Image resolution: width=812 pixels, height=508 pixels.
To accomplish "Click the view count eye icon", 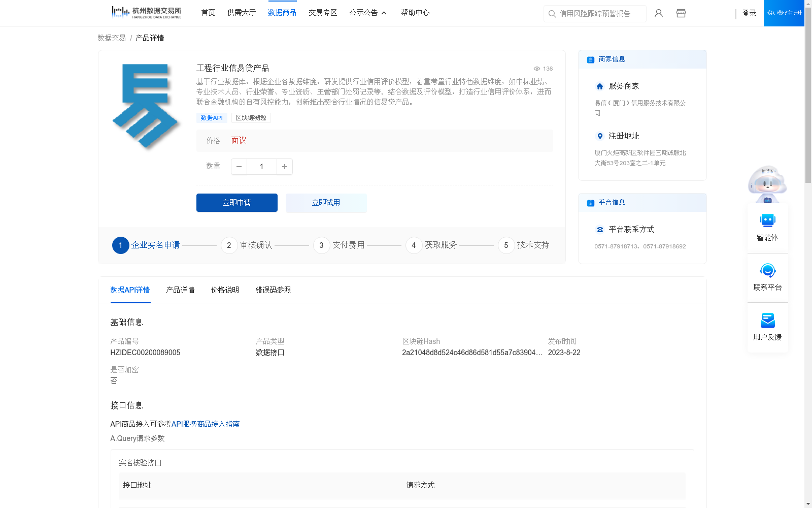I will point(536,69).
